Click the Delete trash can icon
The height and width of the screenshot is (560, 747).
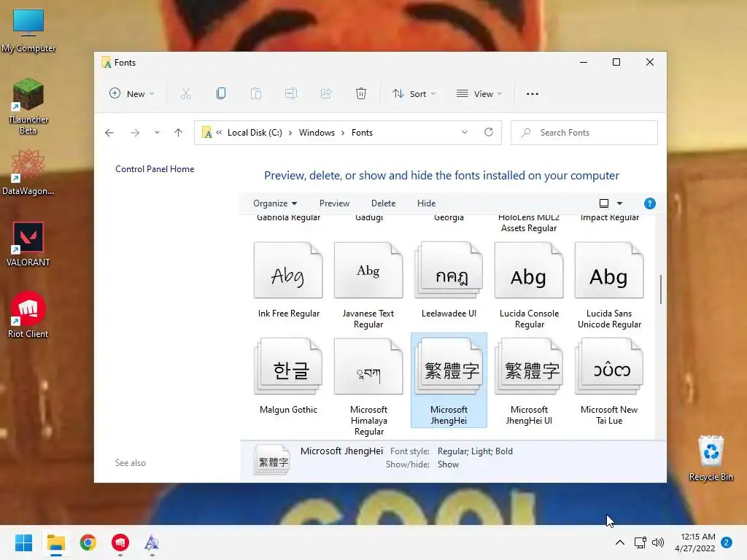[x=361, y=94]
